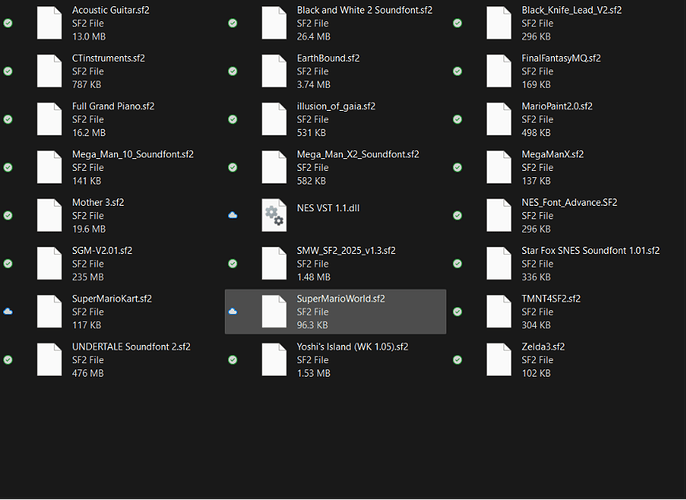Click the TMNT4SF2.sf2 file icon
The image size is (686, 500).
pos(499,311)
